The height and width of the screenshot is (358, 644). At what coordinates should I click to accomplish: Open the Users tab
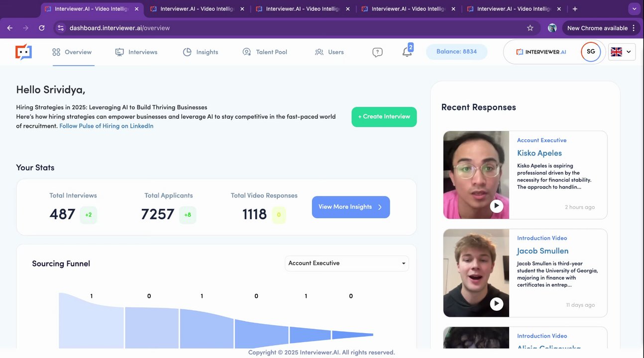pos(329,52)
